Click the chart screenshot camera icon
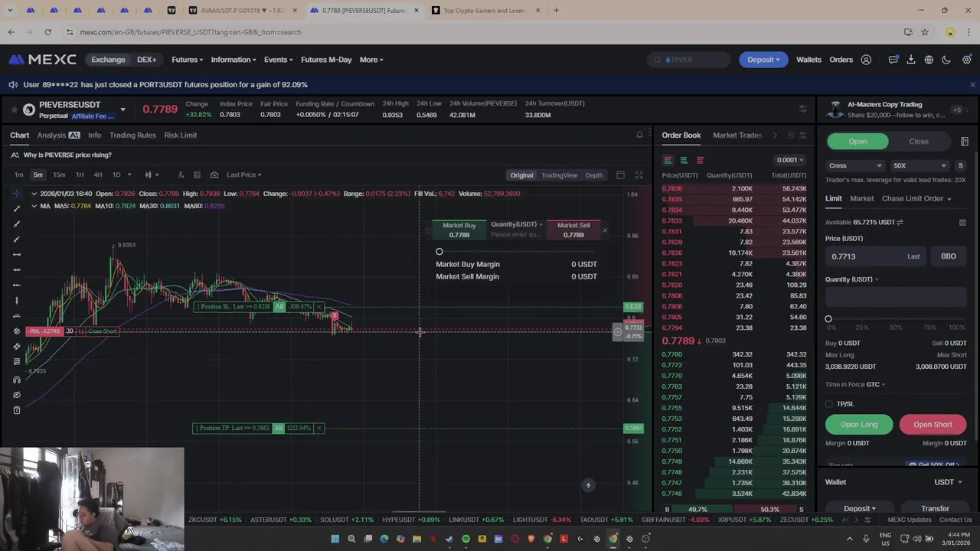This screenshot has width=980, height=551. [214, 175]
